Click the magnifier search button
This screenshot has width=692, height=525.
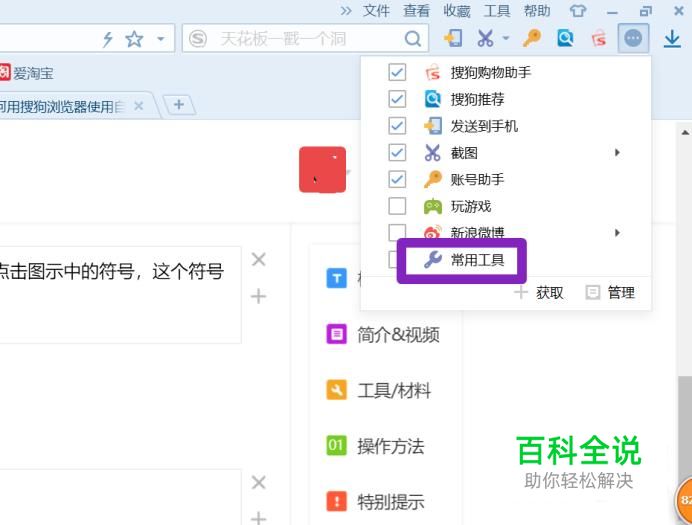coord(413,39)
